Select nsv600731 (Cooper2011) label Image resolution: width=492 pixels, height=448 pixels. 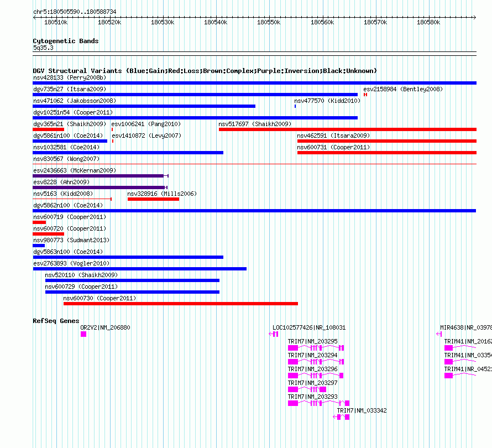[333, 147]
